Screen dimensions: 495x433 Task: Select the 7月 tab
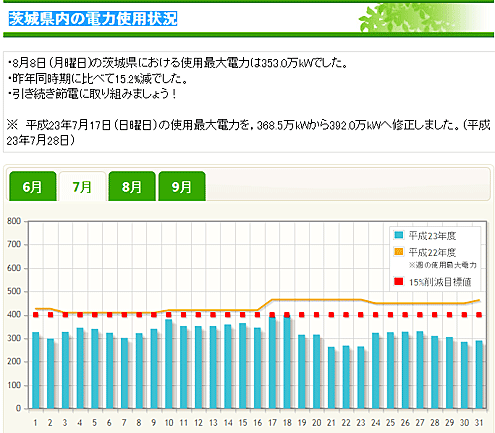(82, 186)
